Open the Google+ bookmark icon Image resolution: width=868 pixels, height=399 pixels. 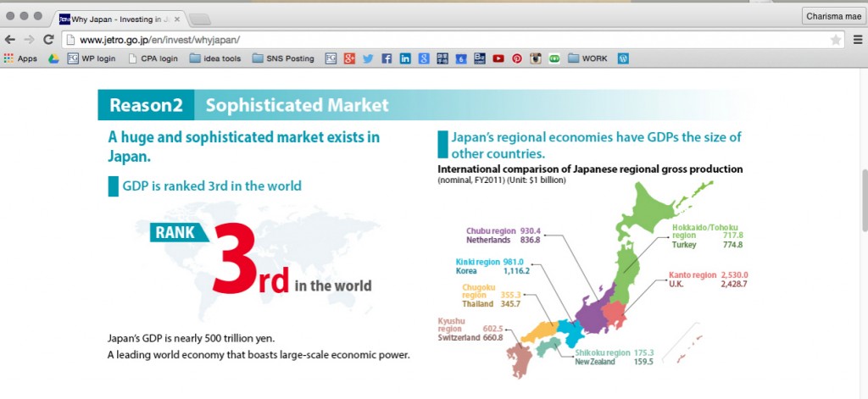click(x=348, y=58)
